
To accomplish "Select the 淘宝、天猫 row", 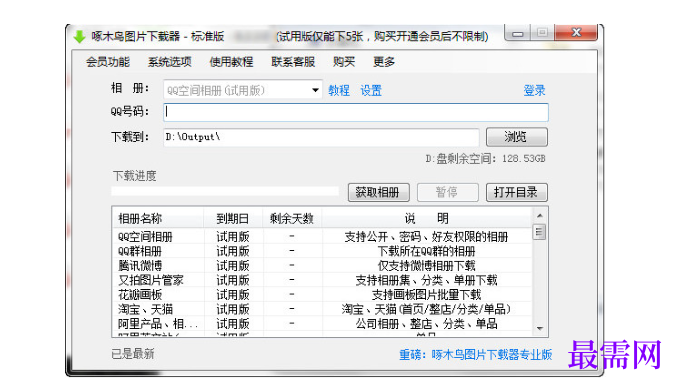I will click(322, 309).
